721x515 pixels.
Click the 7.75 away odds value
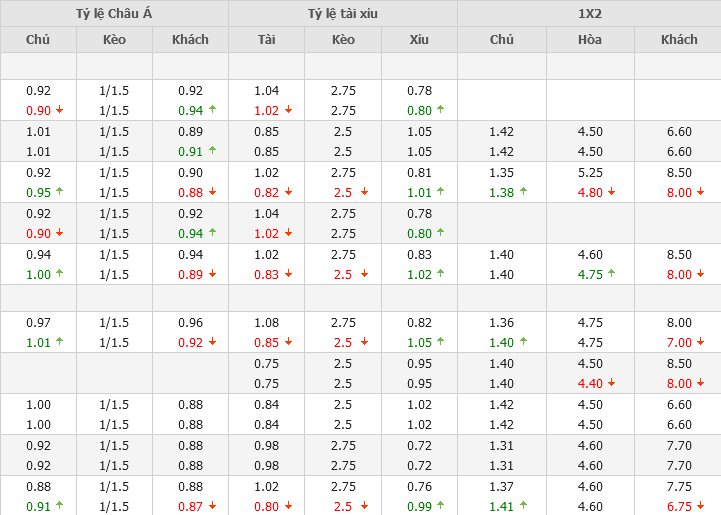(679, 486)
